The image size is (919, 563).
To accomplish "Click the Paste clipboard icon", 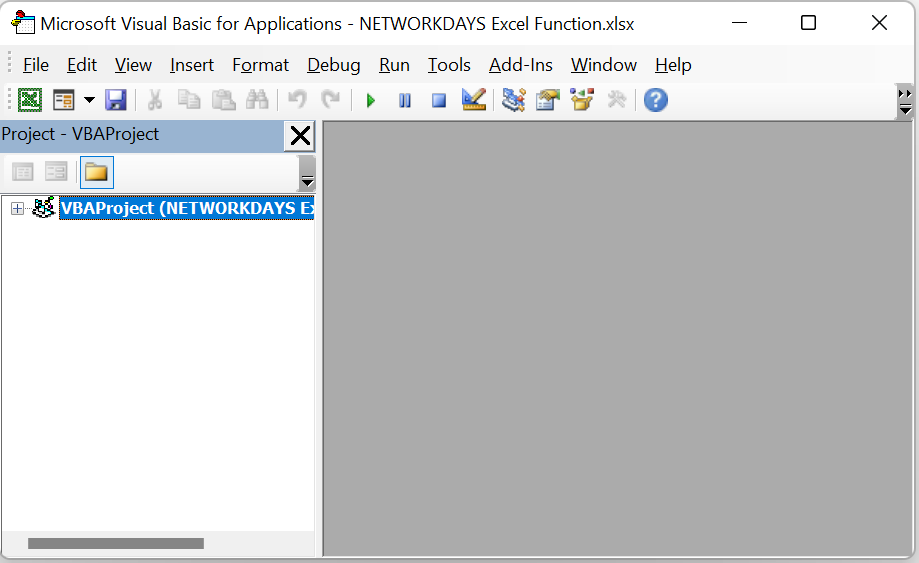I will 223,100.
